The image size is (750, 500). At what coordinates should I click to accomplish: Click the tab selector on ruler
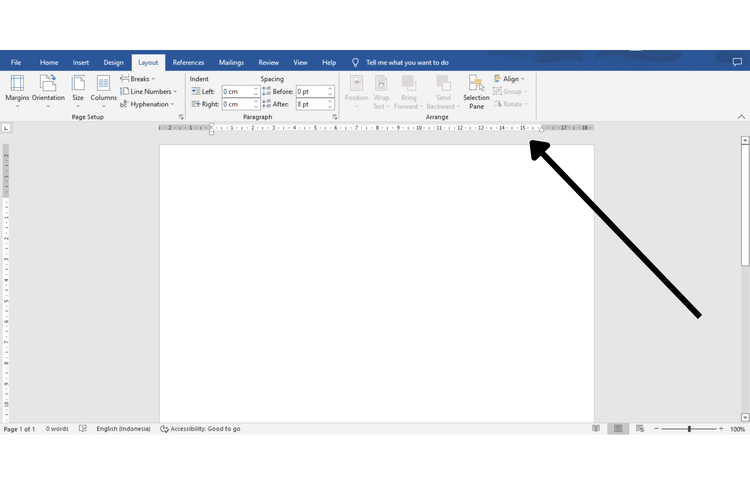6,128
